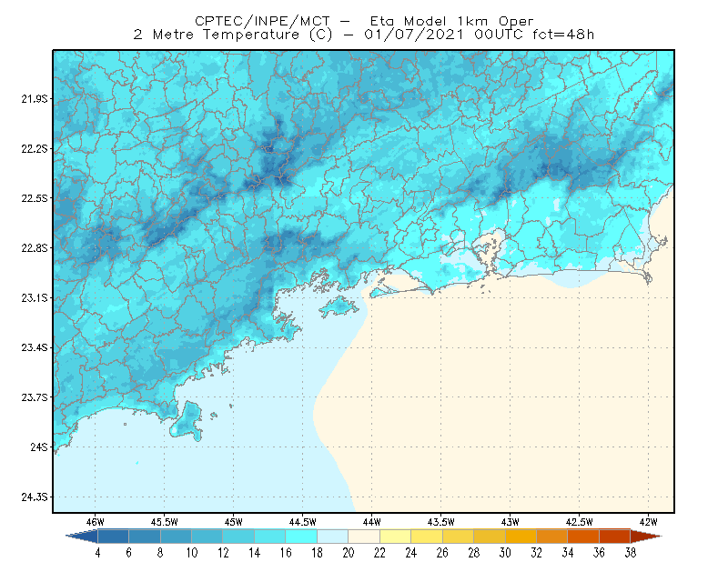The height and width of the screenshot is (562, 728).
Task: Click the 42W longitude axis label
Action: tap(648, 522)
